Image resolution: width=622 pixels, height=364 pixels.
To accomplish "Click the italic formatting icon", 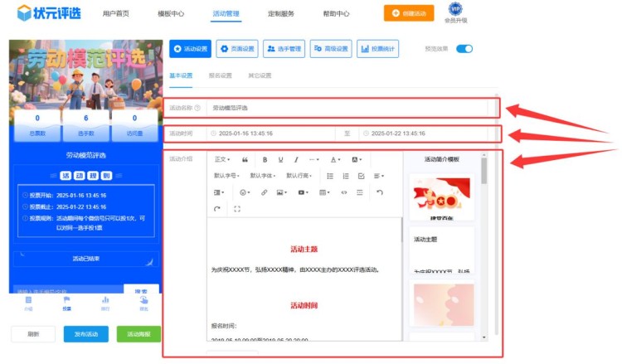I will (296, 159).
